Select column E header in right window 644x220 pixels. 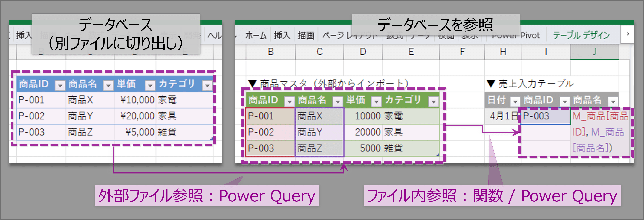pyautogui.click(x=411, y=52)
